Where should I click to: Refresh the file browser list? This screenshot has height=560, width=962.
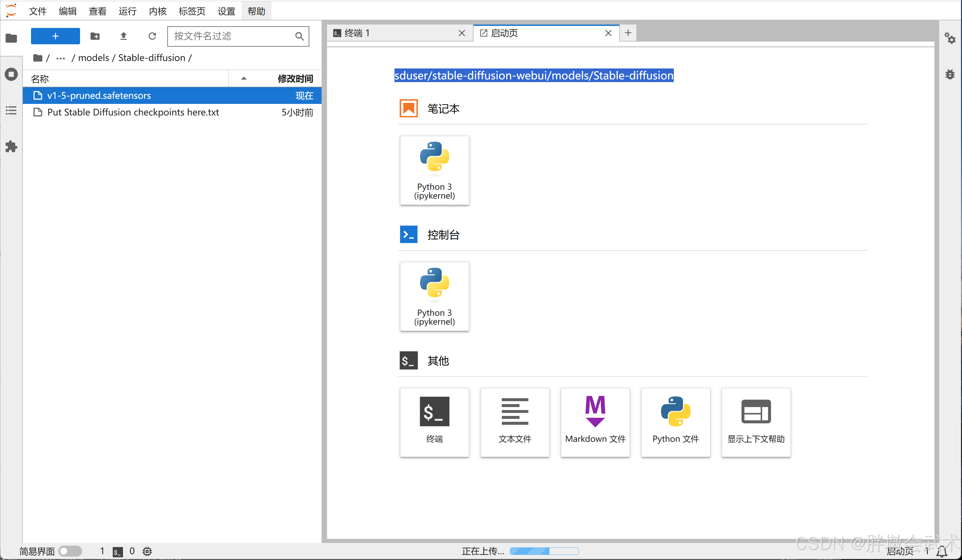point(152,36)
